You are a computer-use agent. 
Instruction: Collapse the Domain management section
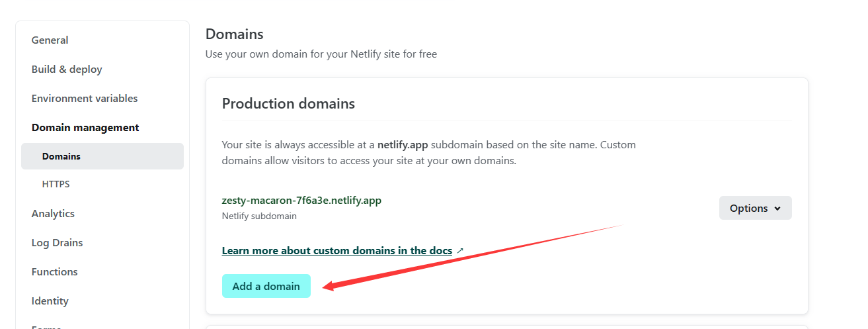click(85, 128)
